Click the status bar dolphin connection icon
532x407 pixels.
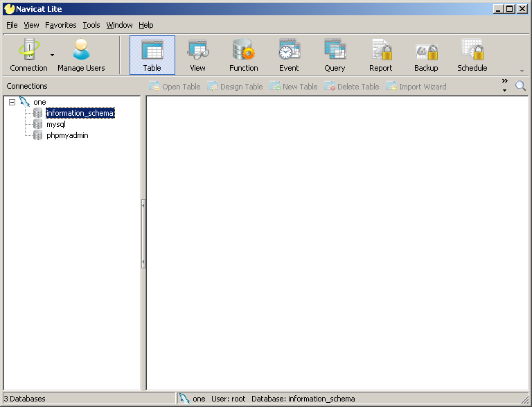tap(184, 399)
